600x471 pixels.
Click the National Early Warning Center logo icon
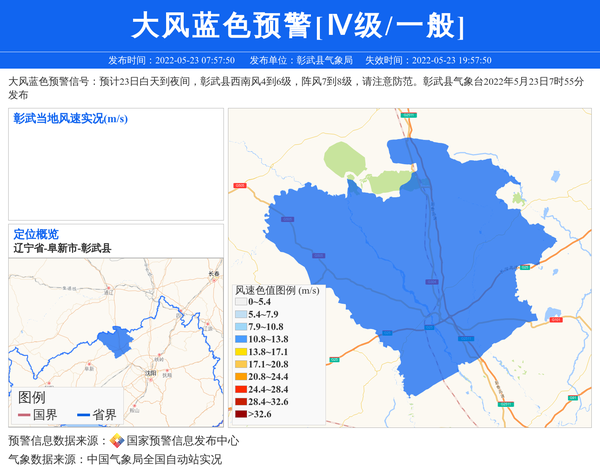point(117,441)
